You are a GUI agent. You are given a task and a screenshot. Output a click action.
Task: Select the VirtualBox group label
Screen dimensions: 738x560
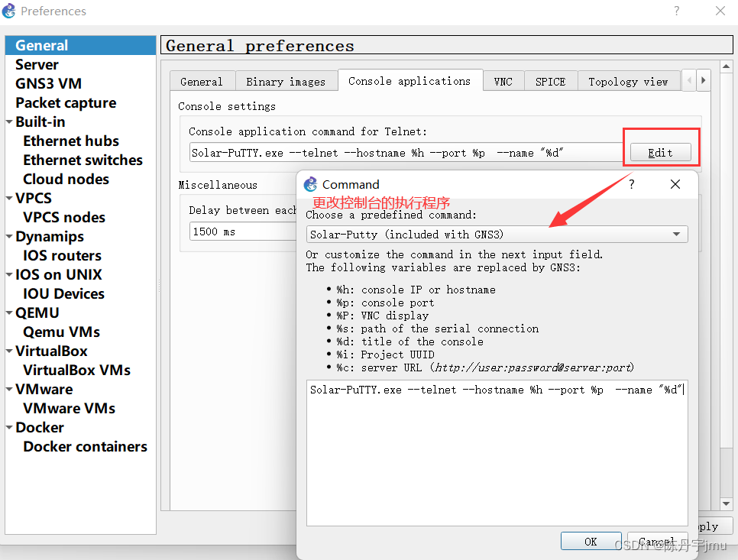click(51, 351)
